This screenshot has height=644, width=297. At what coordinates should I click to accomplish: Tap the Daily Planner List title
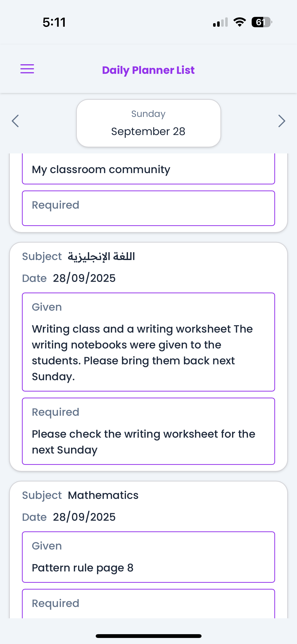[x=148, y=70]
